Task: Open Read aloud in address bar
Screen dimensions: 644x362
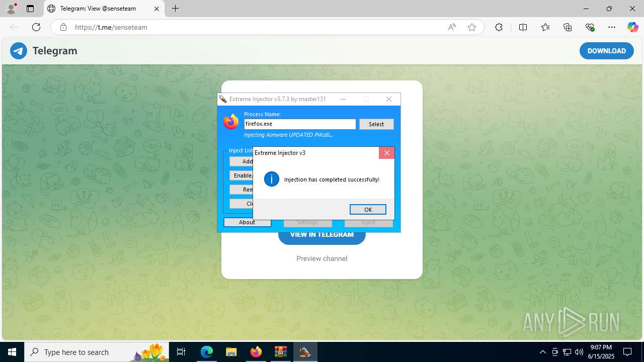Action: [452, 27]
